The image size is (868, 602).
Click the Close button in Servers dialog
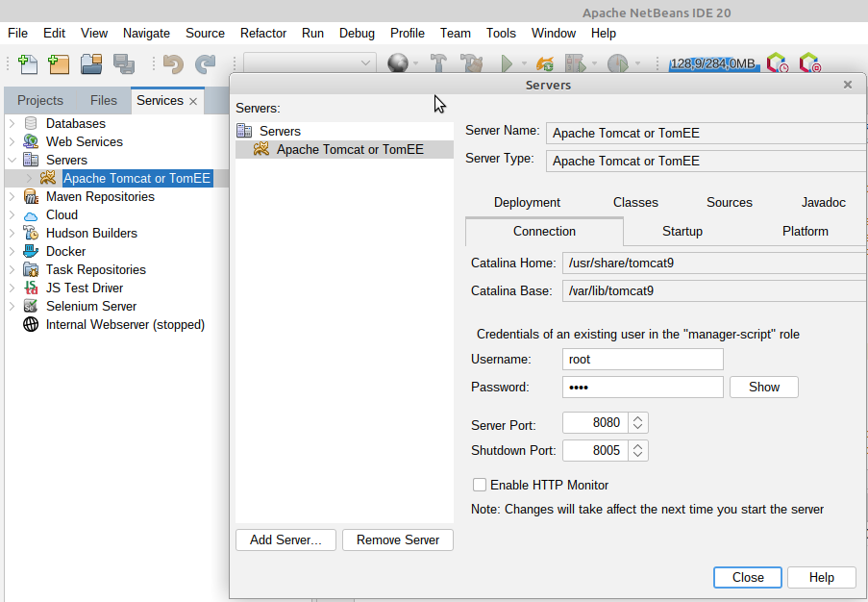point(748,578)
